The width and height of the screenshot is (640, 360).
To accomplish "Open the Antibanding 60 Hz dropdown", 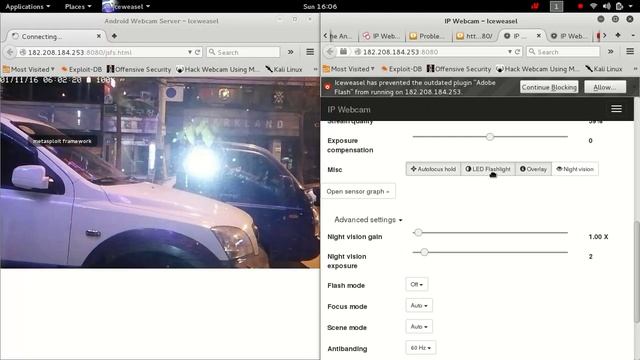I will click(421, 348).
